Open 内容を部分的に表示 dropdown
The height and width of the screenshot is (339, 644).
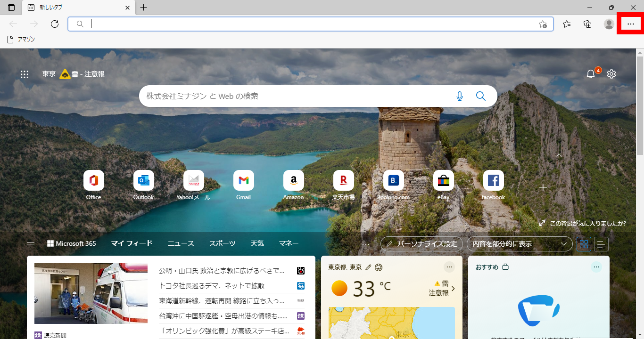point(520,244)
